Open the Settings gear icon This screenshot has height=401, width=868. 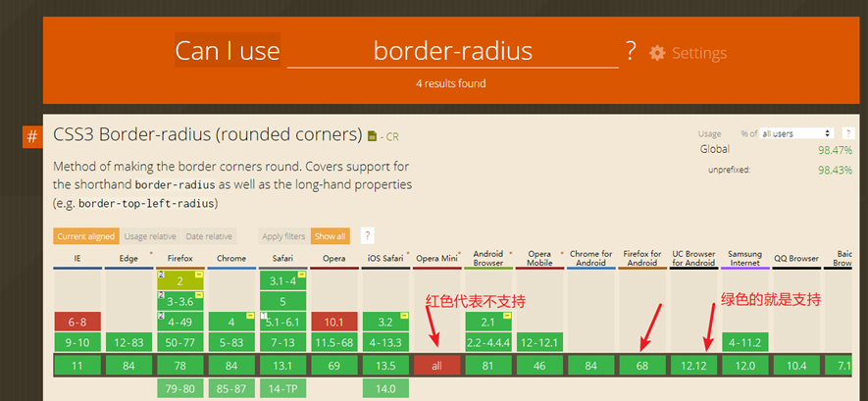tap(657, 53)
